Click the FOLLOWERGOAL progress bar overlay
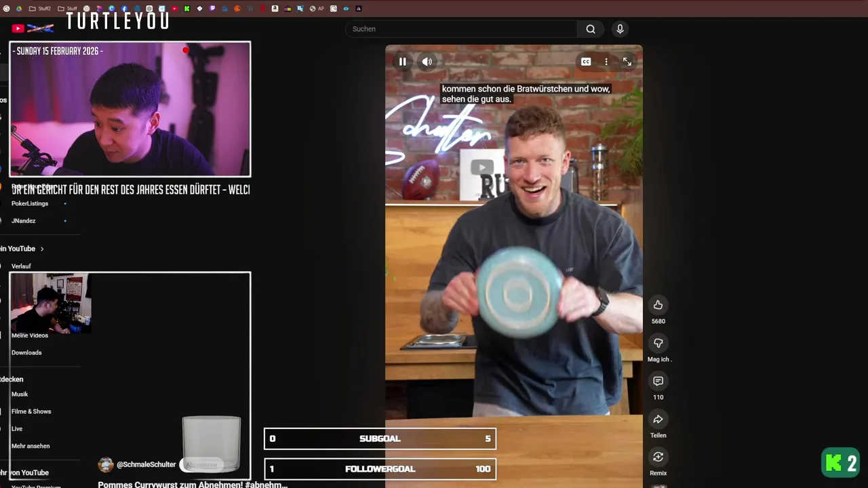868x488 pixels. (380, 469)
